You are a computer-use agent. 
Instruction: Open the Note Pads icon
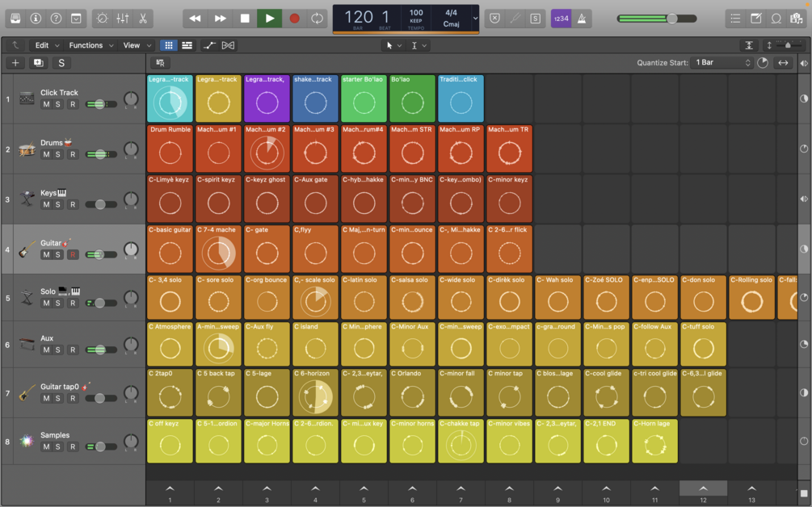(x=756, y=19)
